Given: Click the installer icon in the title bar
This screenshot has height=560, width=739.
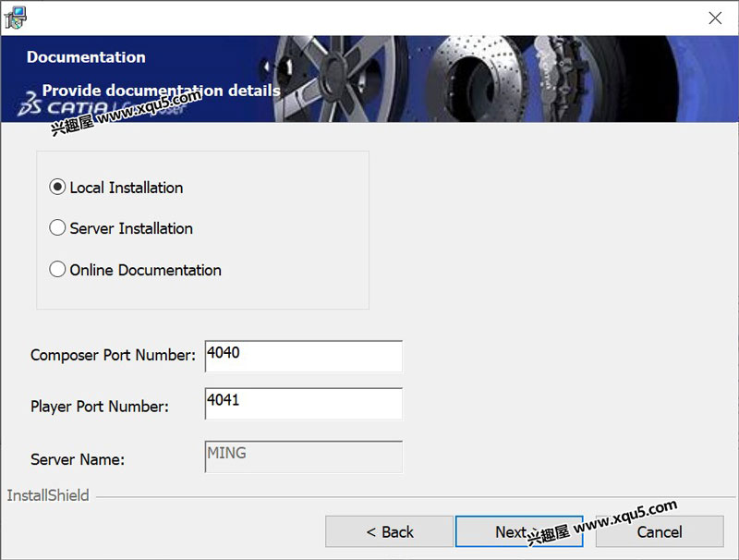Looking at the screenshot, I should pos(16,18).
